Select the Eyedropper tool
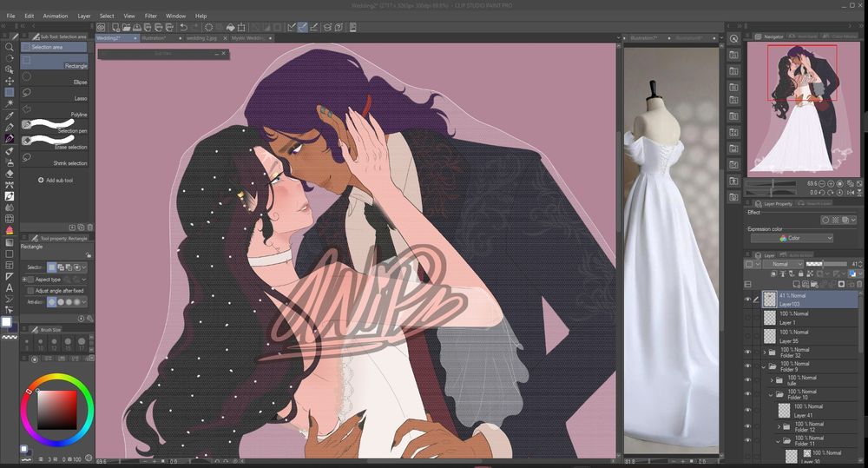The height and width of the screenshot is (468, 868). [10, 115]
